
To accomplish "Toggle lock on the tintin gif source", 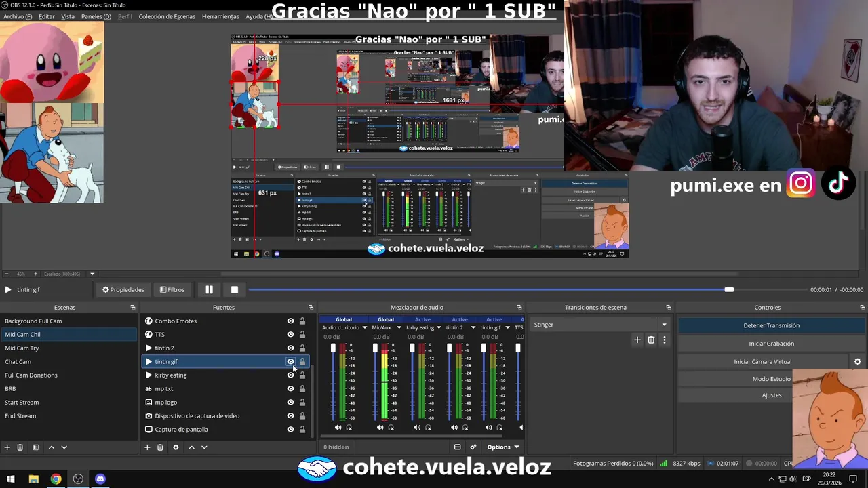I will (302, 362).
